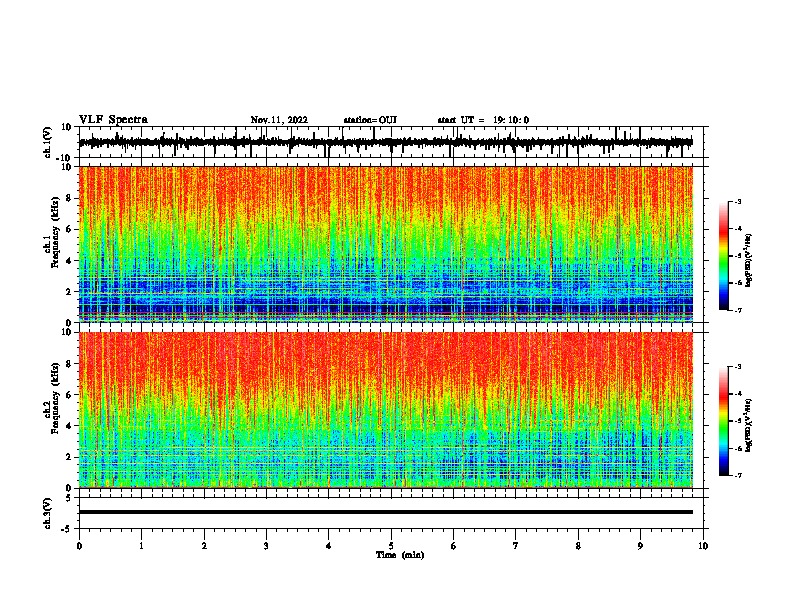Select the log(PSD) label beside ch.1 colorbar

pos(748,261)
